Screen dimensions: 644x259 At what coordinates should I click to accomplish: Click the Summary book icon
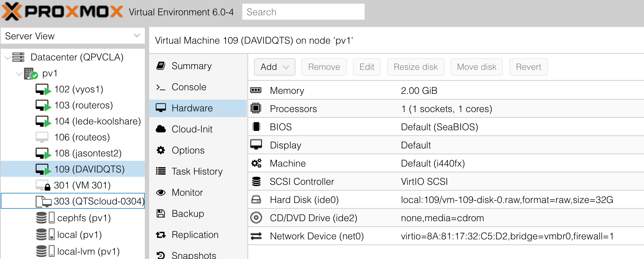coord(161,66)
